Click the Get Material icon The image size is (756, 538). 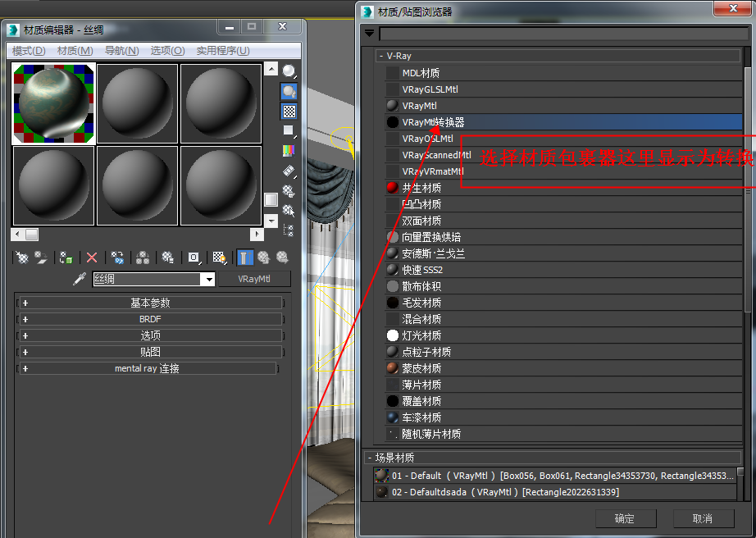point(21,258)
